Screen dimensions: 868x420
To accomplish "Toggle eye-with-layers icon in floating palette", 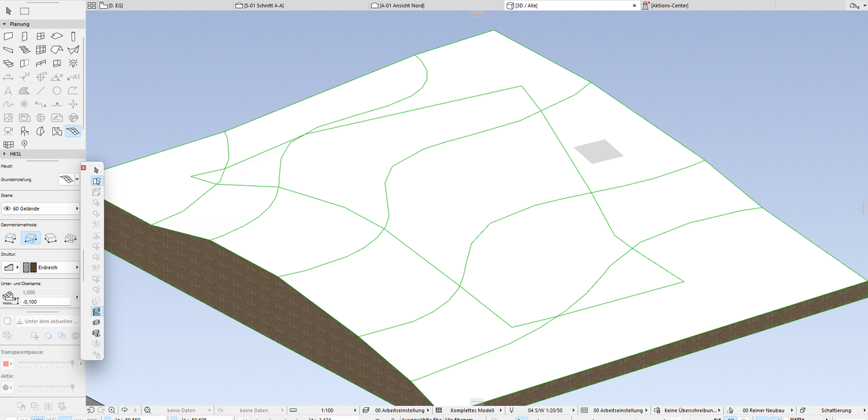I will [96, 333].
